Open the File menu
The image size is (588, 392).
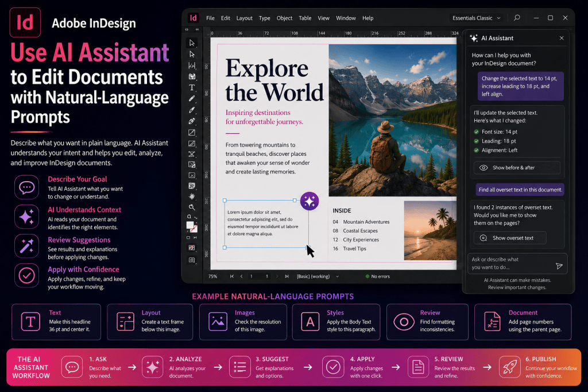pyautogui.click(x=210, y=18)
